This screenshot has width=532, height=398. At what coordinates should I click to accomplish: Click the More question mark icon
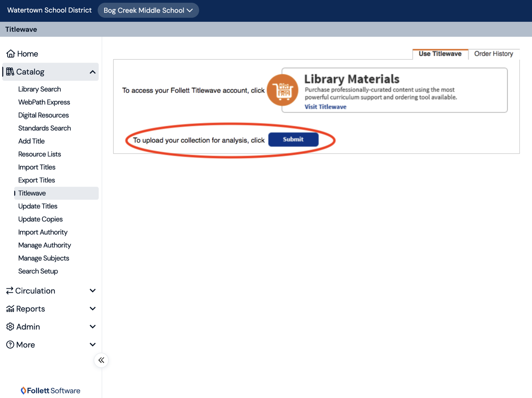pyautogui.click(x=10, y=344)
